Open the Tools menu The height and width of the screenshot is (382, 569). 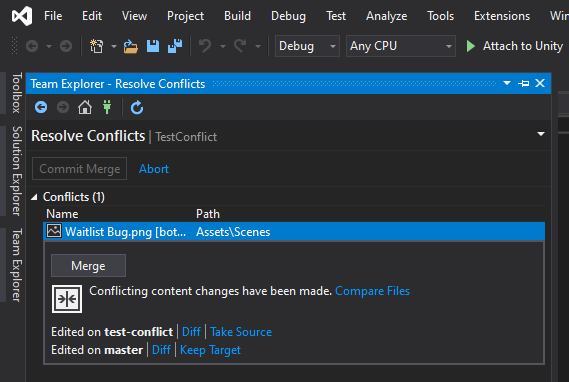tap(441, 16)
